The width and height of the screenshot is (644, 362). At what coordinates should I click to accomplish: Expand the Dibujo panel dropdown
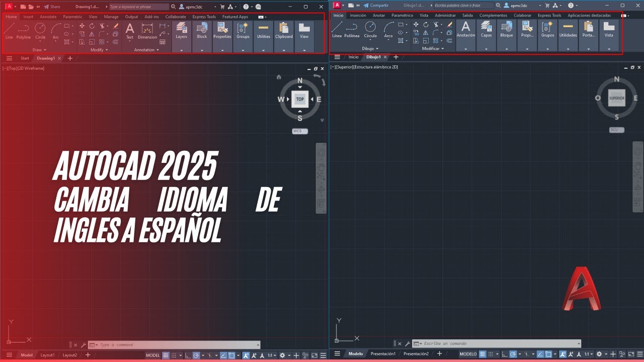tap(370, 49)
